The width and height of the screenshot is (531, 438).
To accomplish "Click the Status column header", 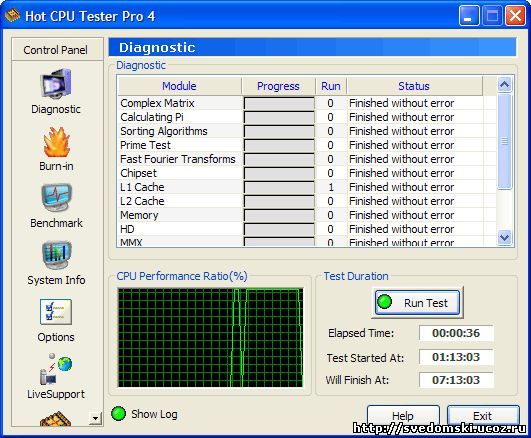I will coord(414,86).
